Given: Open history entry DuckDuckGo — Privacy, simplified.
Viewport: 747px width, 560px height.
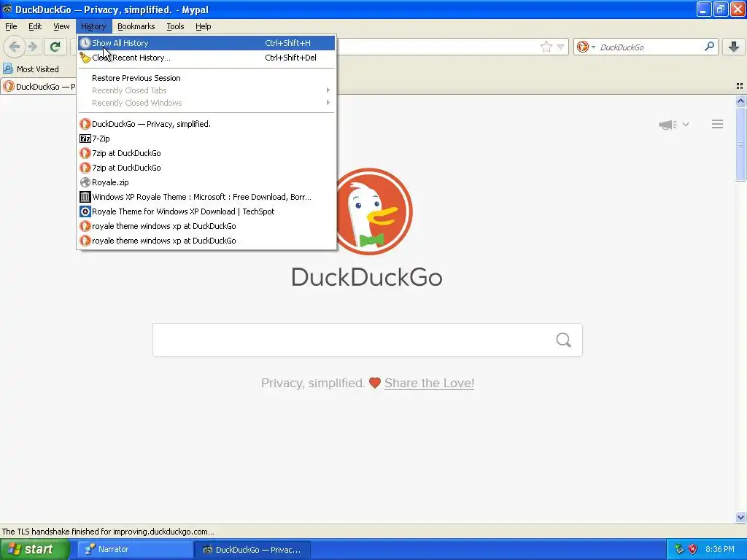Looking at the screenshot, I should 206,124.
